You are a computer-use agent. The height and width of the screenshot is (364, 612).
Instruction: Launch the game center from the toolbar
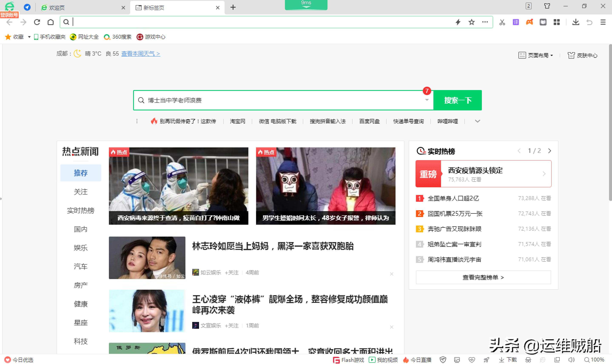529,22
